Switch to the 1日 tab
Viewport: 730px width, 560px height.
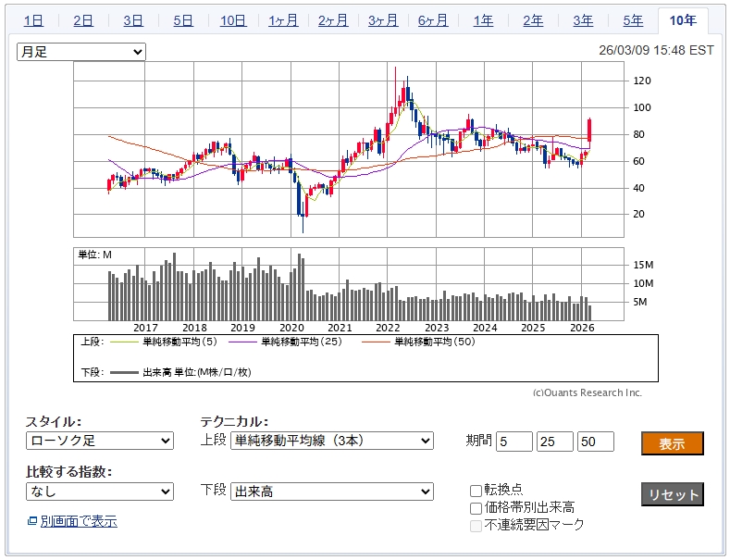pyautogui.click(x=33, y=20)
